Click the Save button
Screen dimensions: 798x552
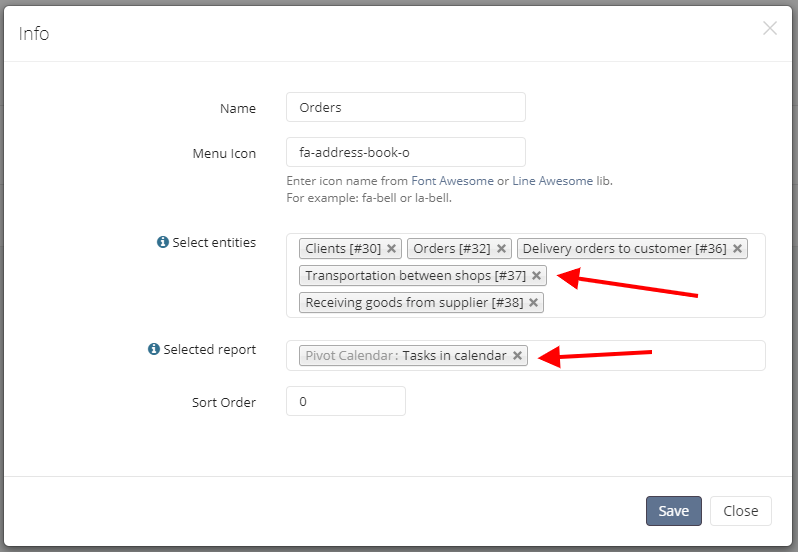click(x=674, y=511)
